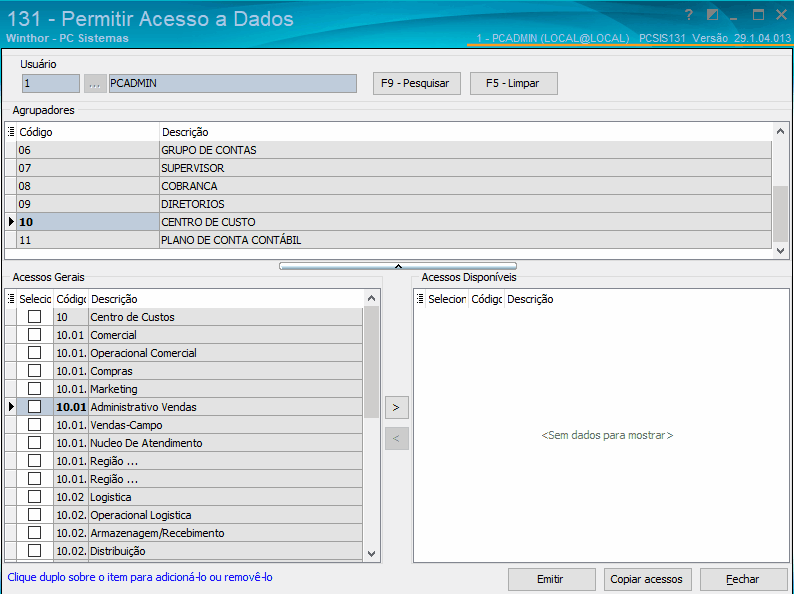Click Acessos Gerais scrollbar down arrow
The width and height of the screenshot is (794, 594).
(x=371, y=554)
